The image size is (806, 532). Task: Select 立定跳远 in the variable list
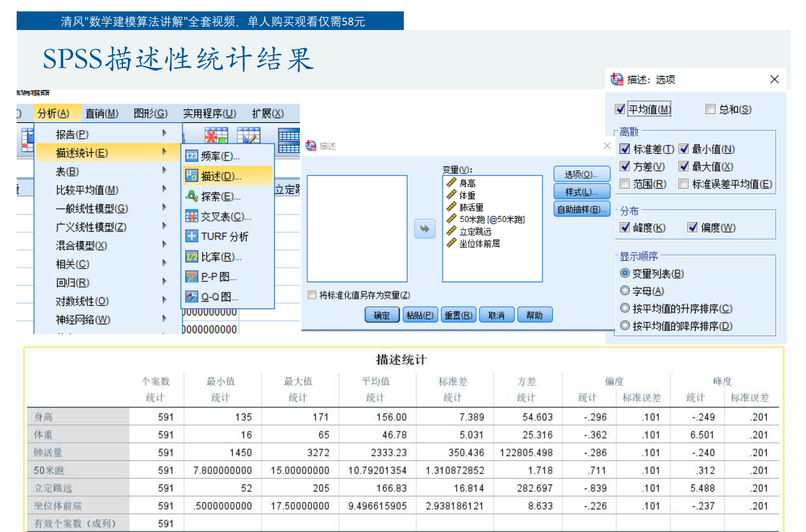475,232
